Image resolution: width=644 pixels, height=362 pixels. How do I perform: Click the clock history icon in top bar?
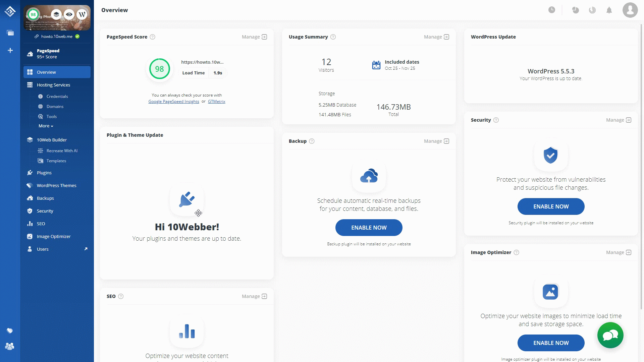(552, 10)
